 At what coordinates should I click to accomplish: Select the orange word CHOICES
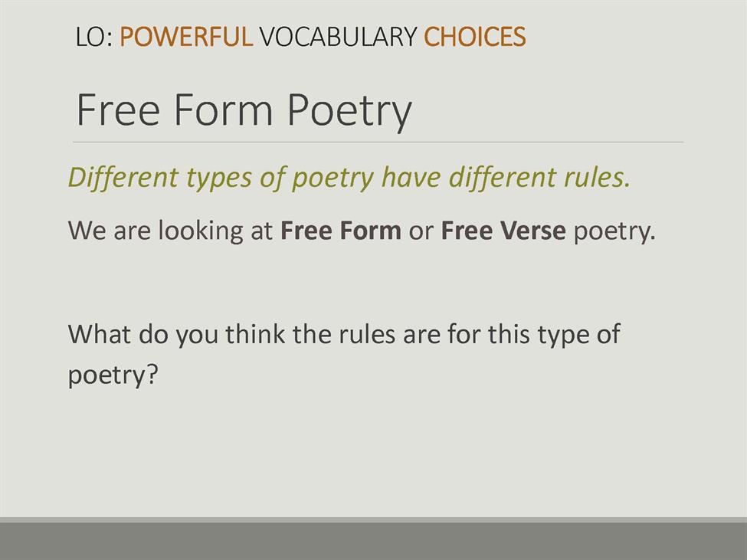click(475, 37)
